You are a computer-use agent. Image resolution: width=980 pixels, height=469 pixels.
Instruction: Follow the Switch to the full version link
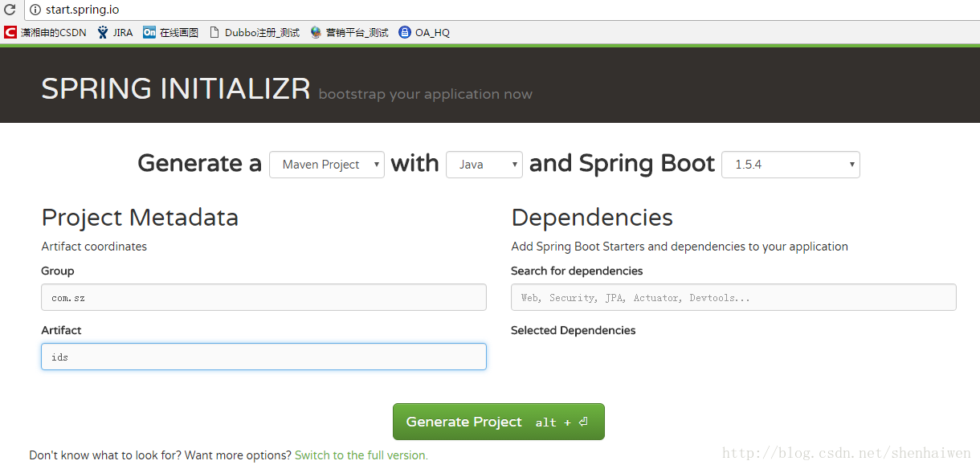[361, 455]
